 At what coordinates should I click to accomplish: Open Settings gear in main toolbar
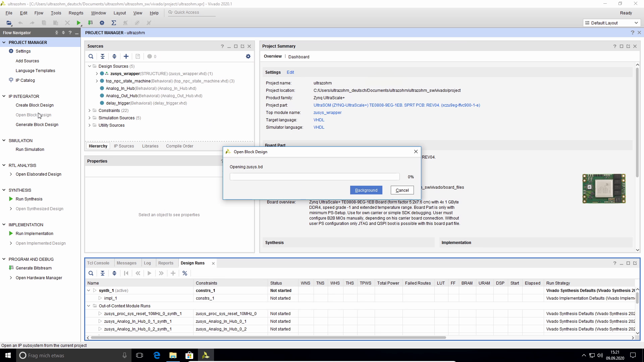click(102, 23)
